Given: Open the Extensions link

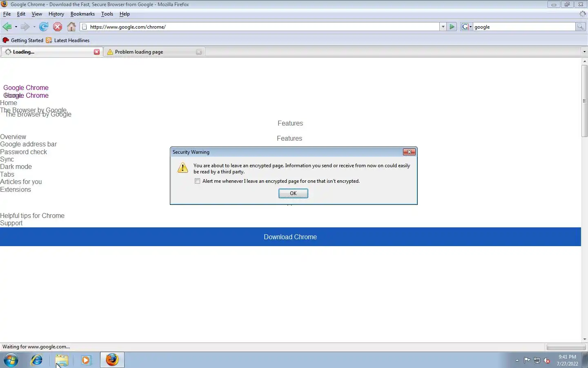Looking at the screenshot, I should [x=16, y=190].
